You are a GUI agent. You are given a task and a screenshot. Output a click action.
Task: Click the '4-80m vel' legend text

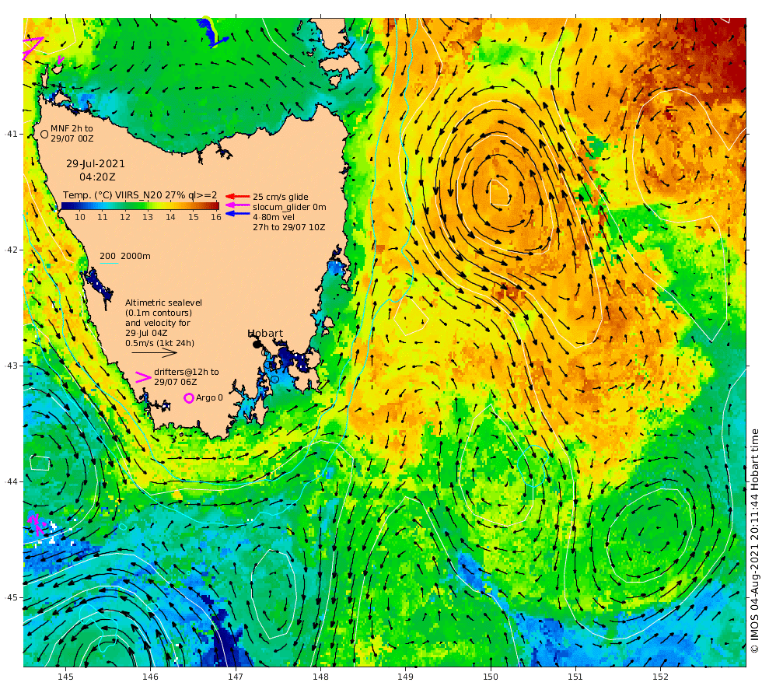(274, 217)
